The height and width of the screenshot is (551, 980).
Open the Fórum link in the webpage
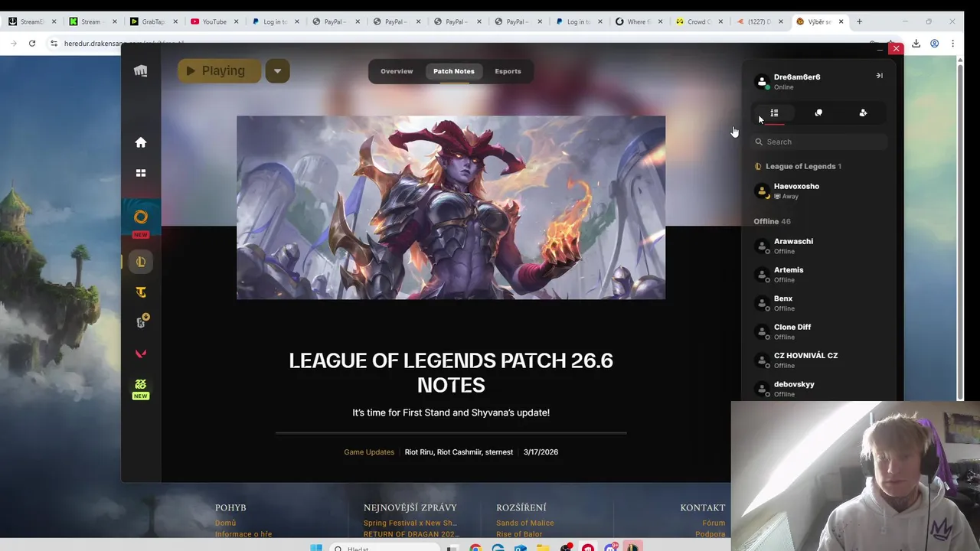pos(714,523)
